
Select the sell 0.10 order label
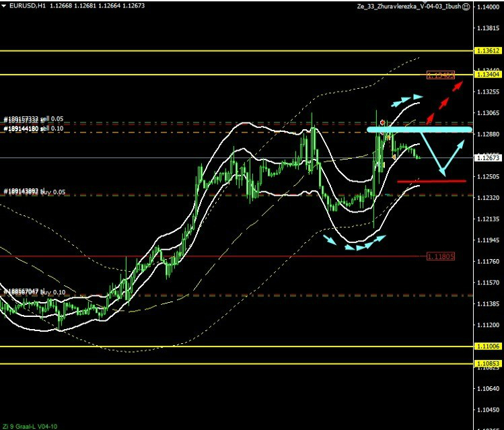[x=34, y=128]
